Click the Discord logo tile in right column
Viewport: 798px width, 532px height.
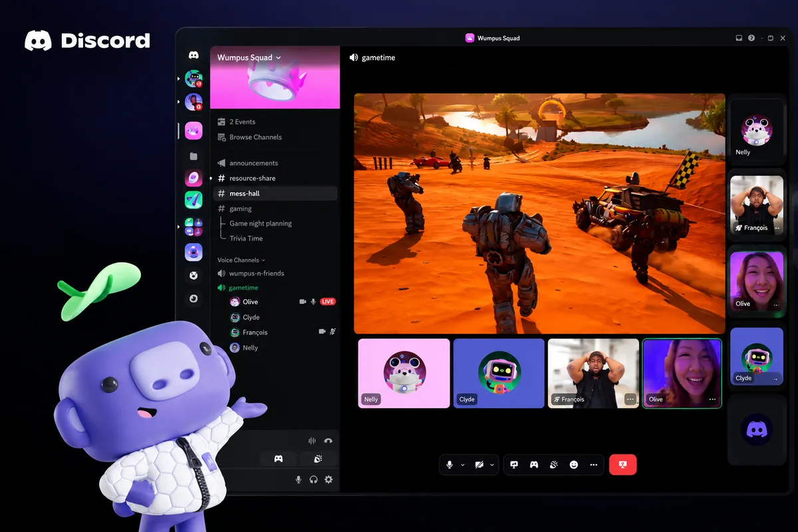point(757,430)
